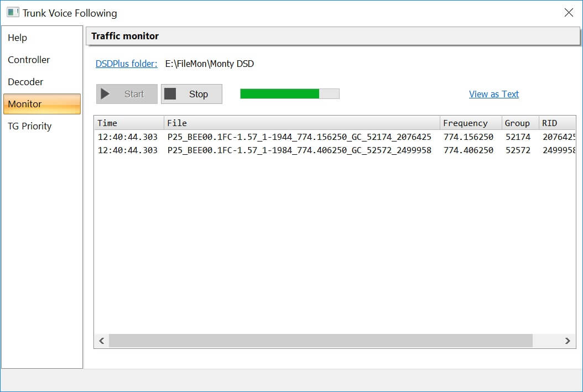Viewport: 583px width, 392px height.
Task: Sort by the File column header
Action: tap(301, 123)
